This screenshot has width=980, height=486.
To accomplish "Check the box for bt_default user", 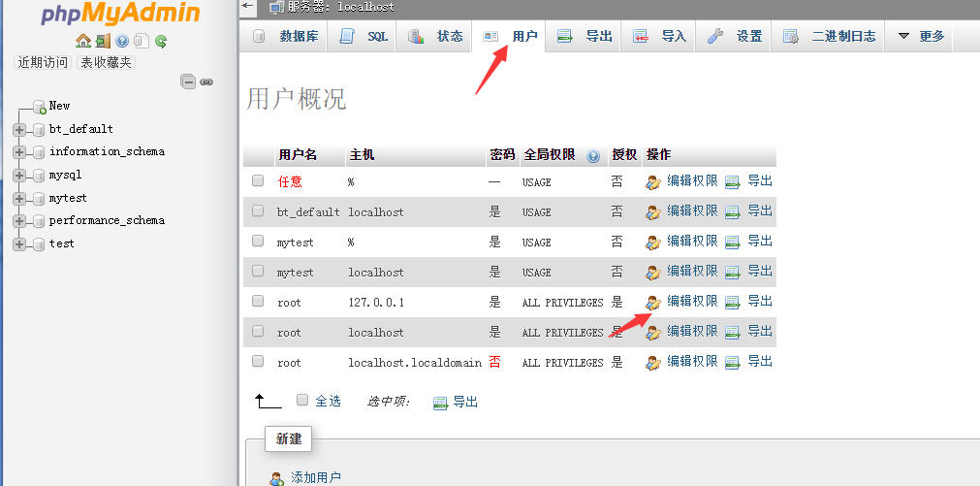I will [258, 211].
